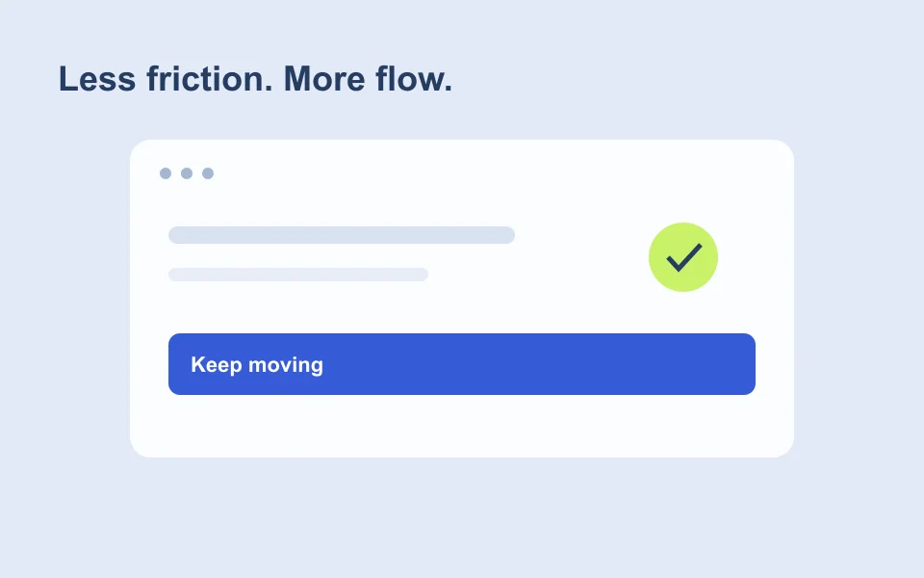Click the 'Less friction. More flow.' headline
Screen dimensions: 924x578
point(255,79)
